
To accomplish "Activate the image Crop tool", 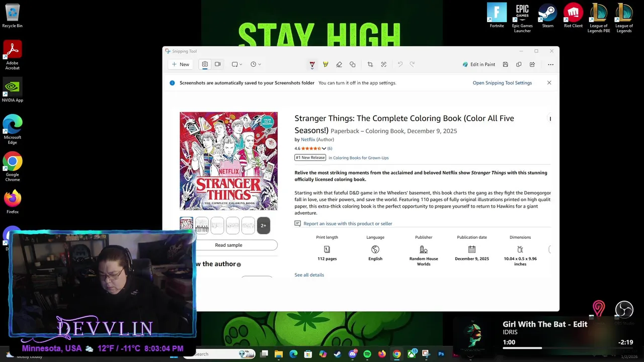I will point(370,64).
